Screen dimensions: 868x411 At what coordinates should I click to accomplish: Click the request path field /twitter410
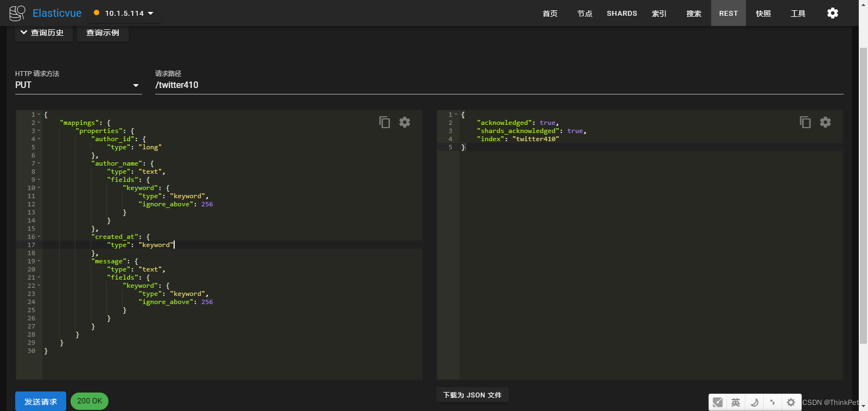[x=499, y=85]
